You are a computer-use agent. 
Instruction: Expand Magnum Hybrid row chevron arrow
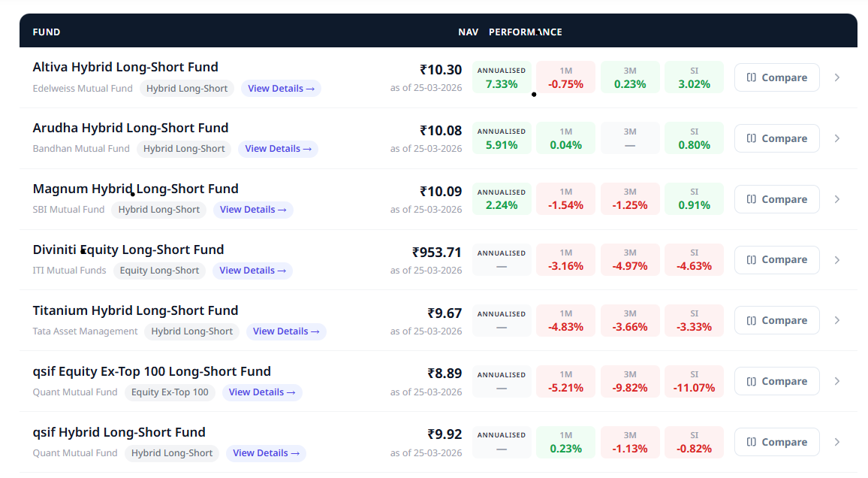click(x=837, y=199)
